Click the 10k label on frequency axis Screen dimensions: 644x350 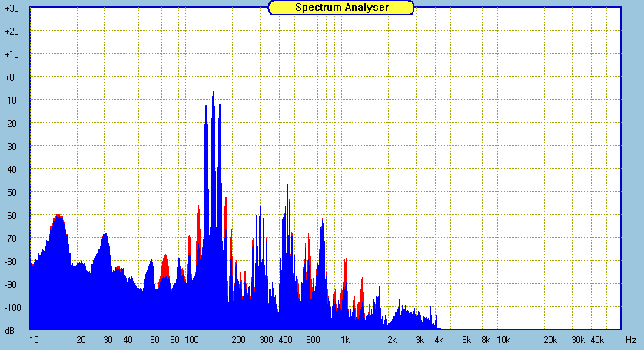click(503, 339)
